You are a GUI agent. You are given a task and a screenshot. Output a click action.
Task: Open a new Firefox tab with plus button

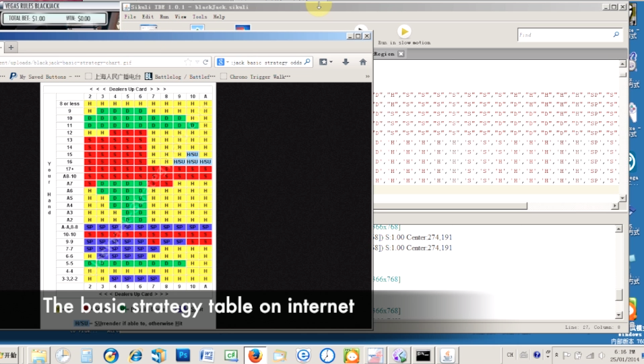click(11, 48)
